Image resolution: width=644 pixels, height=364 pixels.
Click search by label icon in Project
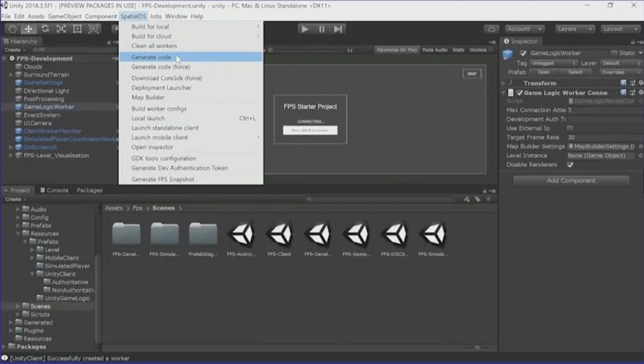[478, 199]
